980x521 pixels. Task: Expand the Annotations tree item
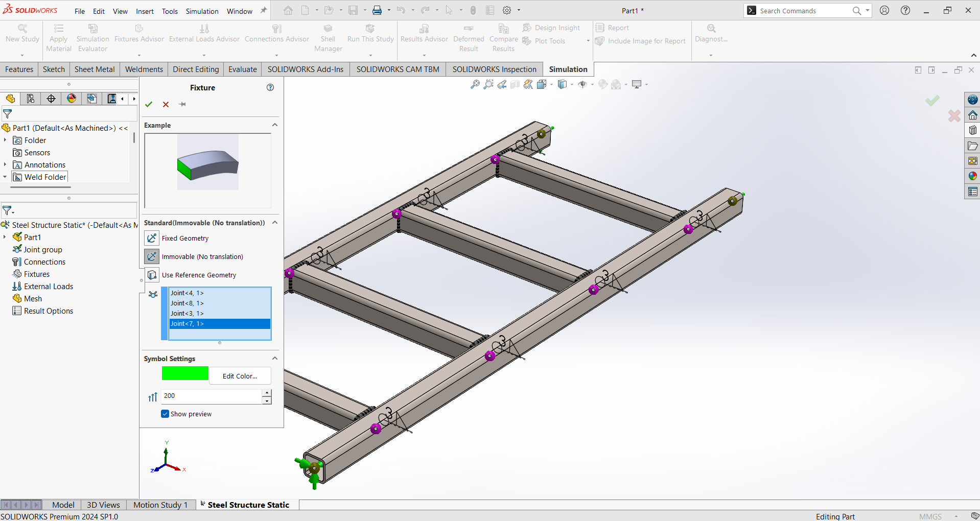click(x=5, y=164)
